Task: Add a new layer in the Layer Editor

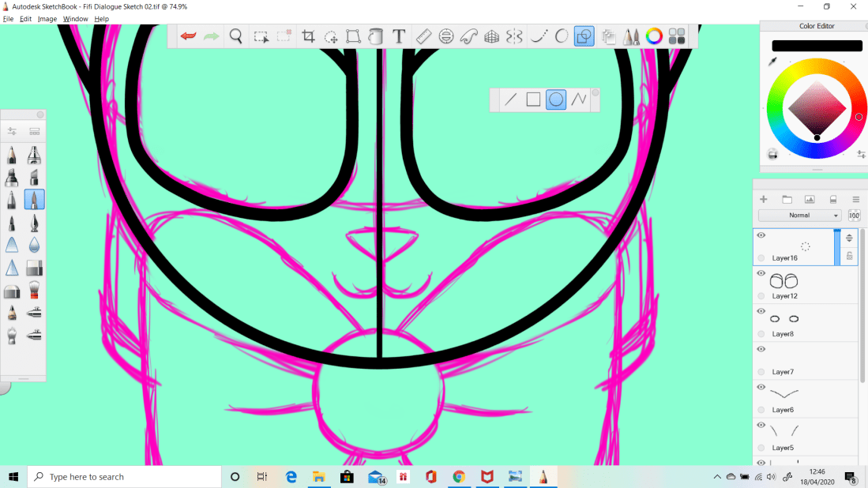Action: [x=763, y=199]
